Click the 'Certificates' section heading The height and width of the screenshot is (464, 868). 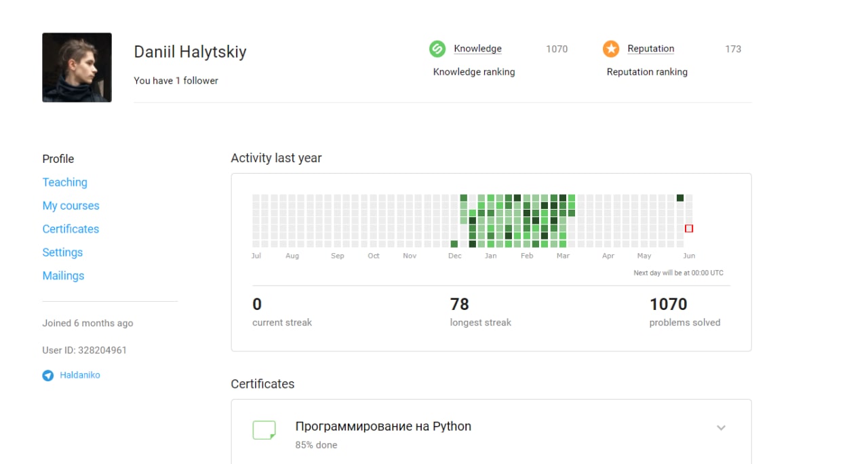point(262,384)
